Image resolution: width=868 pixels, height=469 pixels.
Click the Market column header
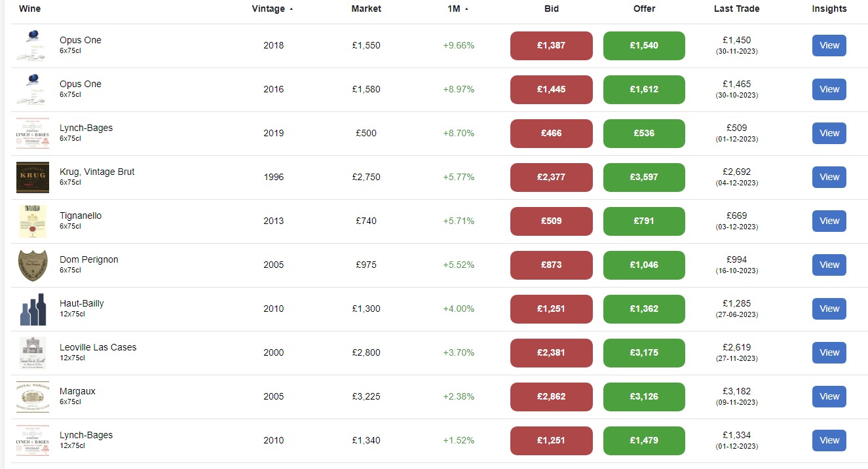pyautogui.click(x=366, y=9)
